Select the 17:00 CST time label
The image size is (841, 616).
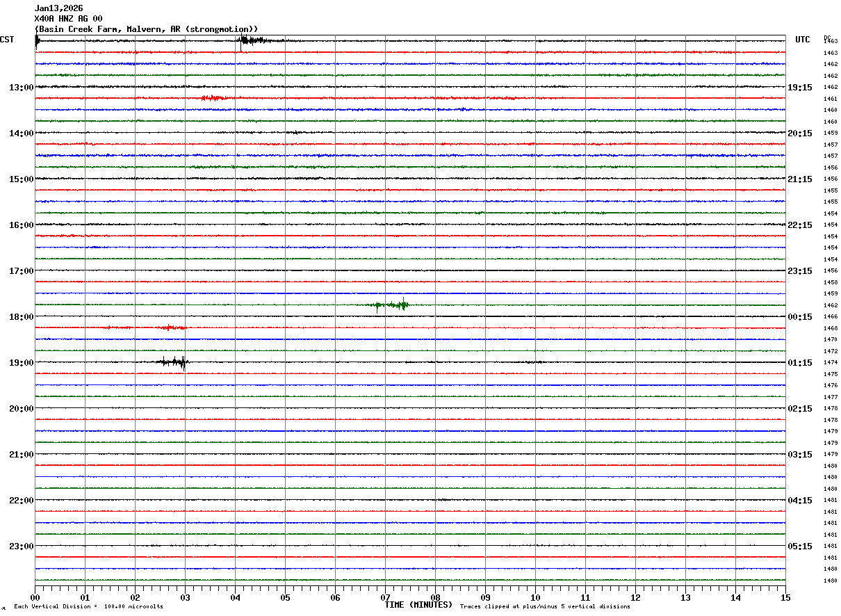pyautogui.click(x=21, y=271)
